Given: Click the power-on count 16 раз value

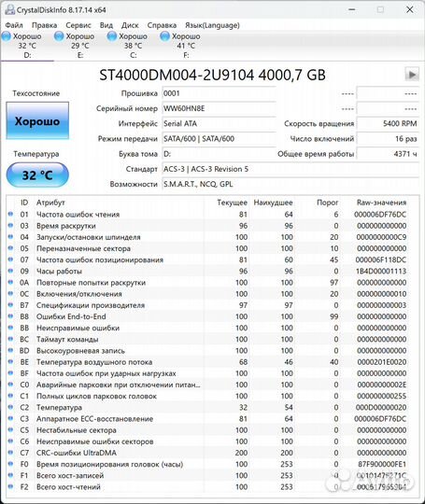Looking at the screenshot, I should (x=388, y=139).
